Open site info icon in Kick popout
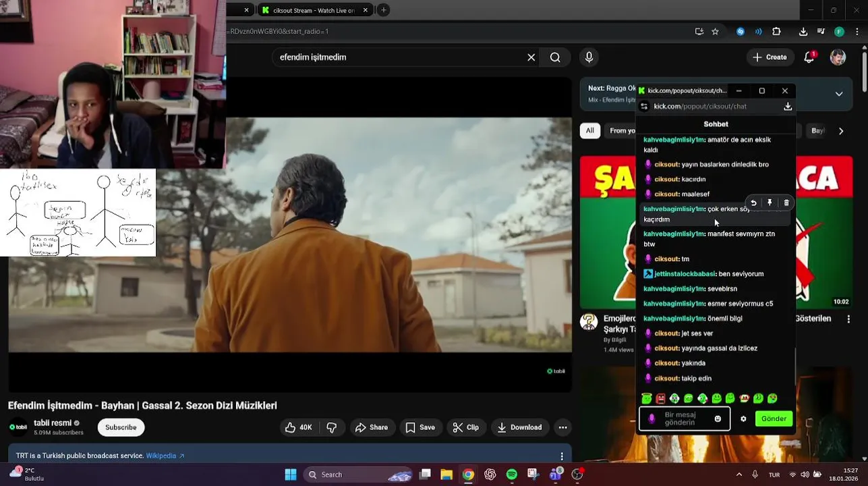868x486 pixels. (x=644, y=107)
